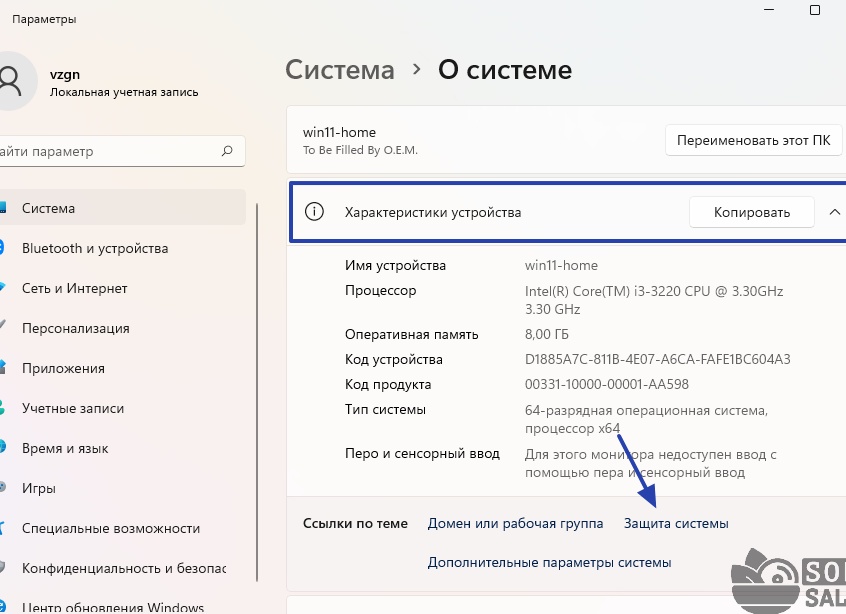Open Домен или рабочая группа link
This screenshot has width=846, height=614.
click(x=515, y=523)
